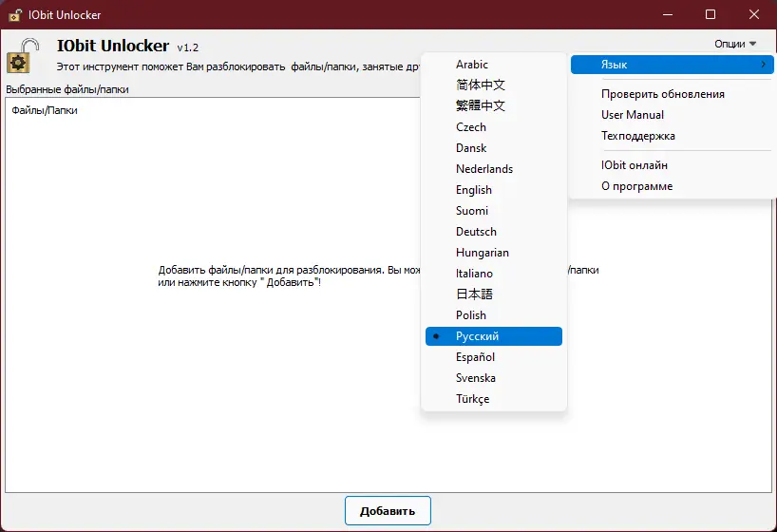Close the IObit Unlocker window
The width and height of the screenshot is (777, 532).
753,14
